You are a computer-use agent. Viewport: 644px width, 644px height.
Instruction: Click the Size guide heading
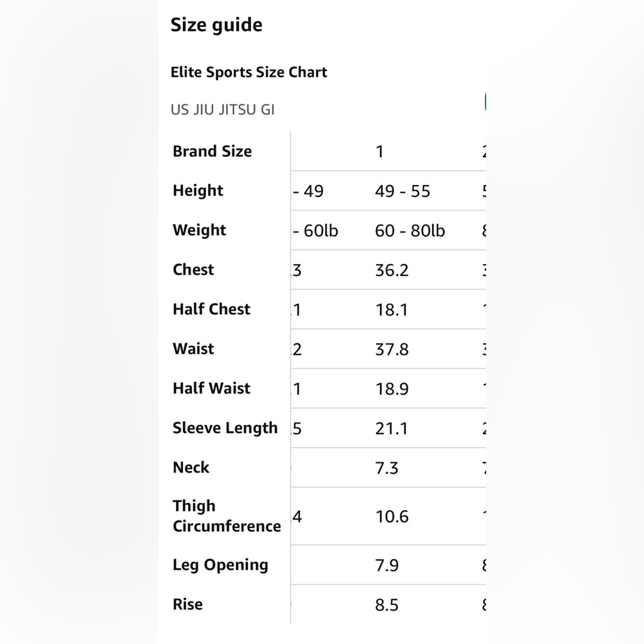click(x=216, y=26)
